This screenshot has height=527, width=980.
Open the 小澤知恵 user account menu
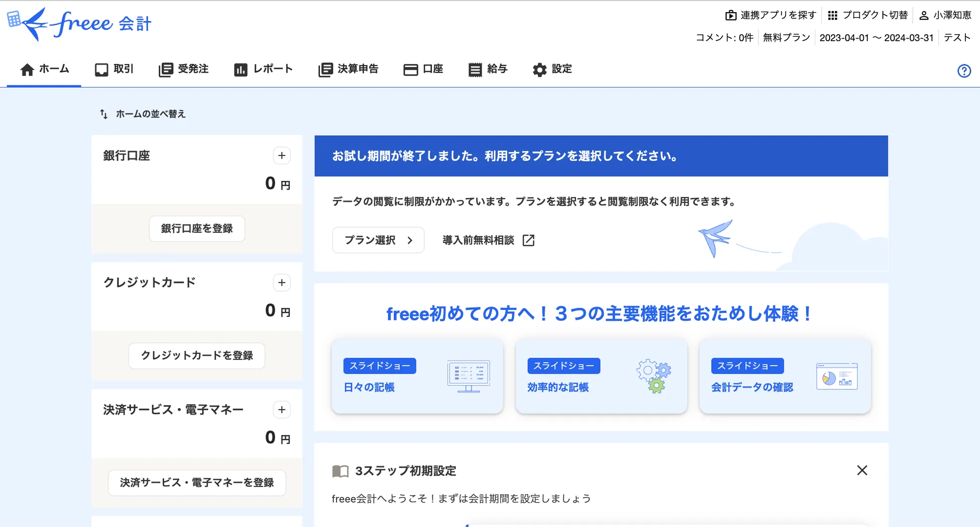[945, 15]
